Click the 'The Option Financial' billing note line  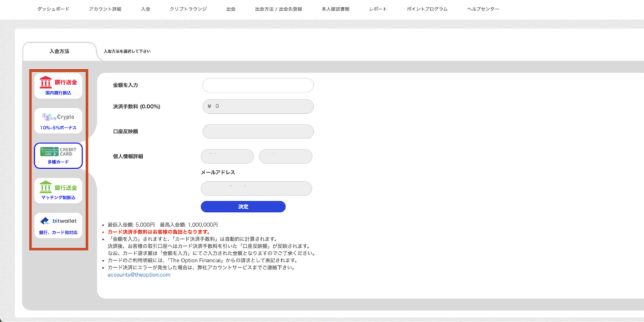pyautogui.click(x=203, y=261)
